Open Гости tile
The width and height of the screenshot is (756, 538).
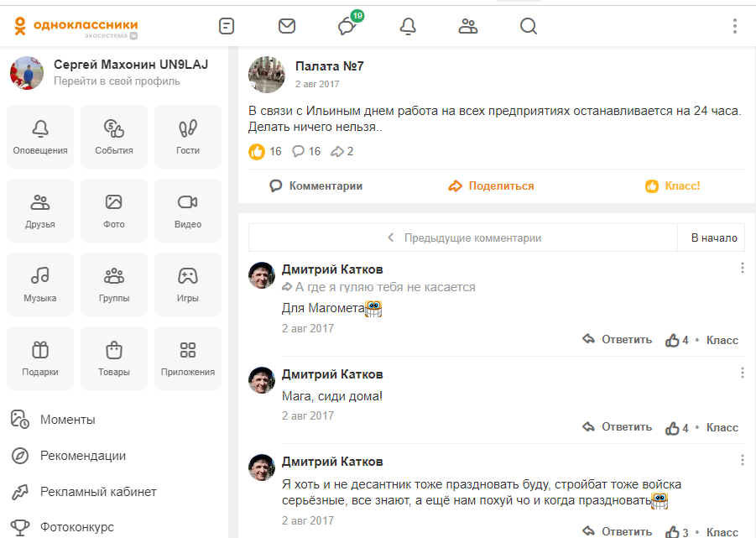[x=188, y=137]
